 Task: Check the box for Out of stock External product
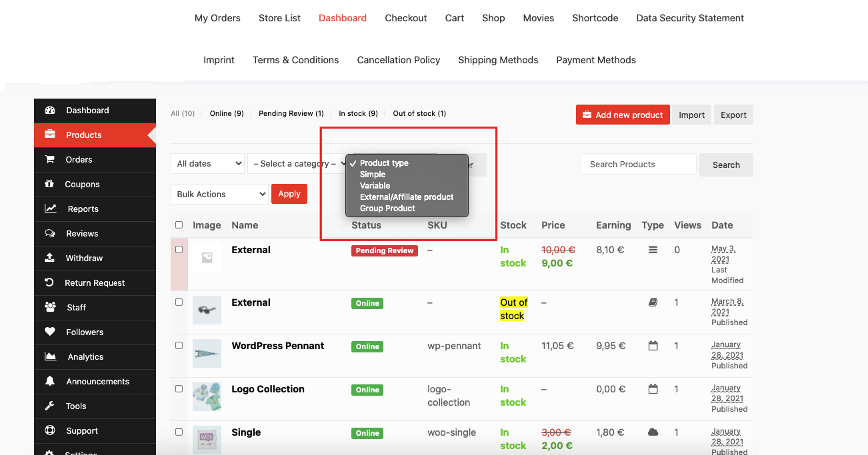coord(179,302)
